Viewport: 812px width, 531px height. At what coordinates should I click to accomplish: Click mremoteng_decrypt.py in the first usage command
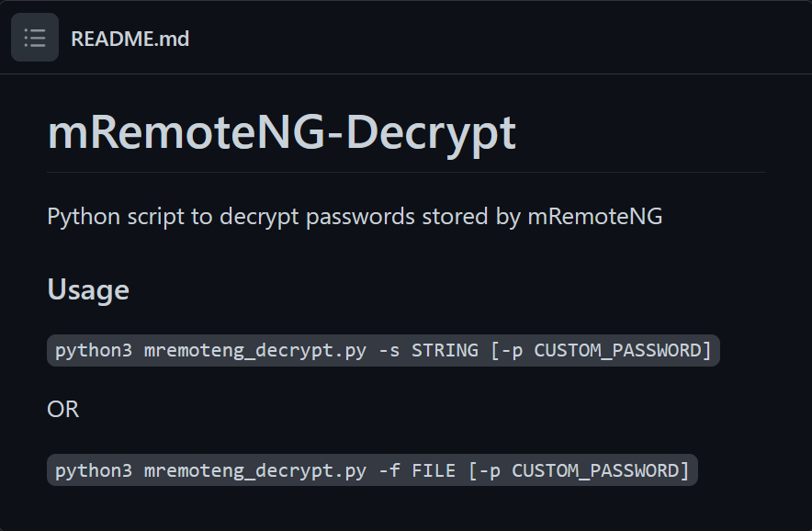(x=255, y=351)
